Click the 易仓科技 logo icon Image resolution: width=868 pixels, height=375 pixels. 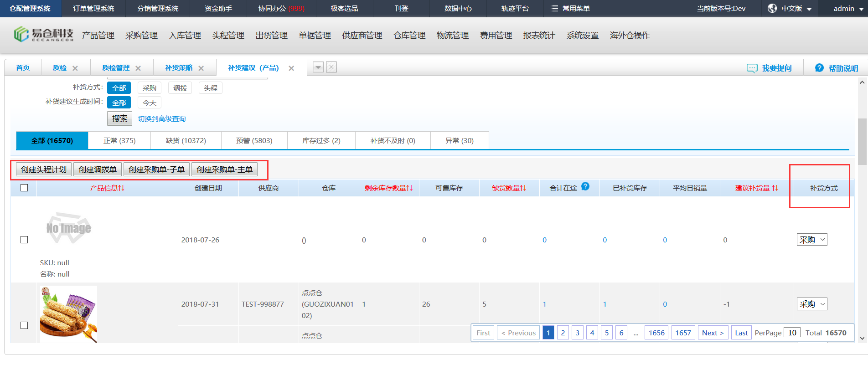[21, 34]
